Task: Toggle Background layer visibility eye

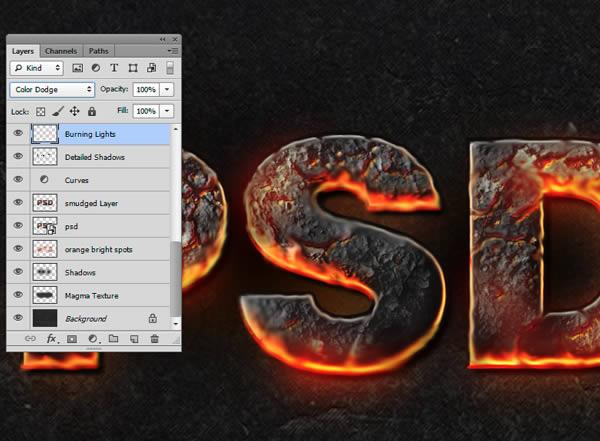Action: [18, 318]
